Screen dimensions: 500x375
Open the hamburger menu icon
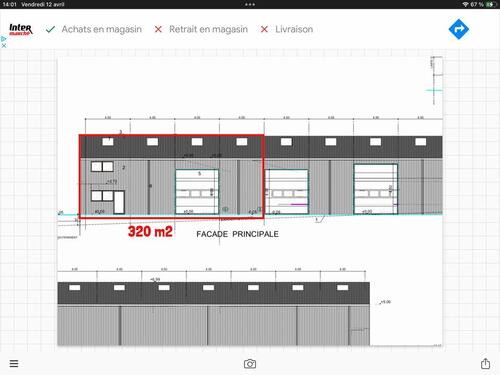14,363
